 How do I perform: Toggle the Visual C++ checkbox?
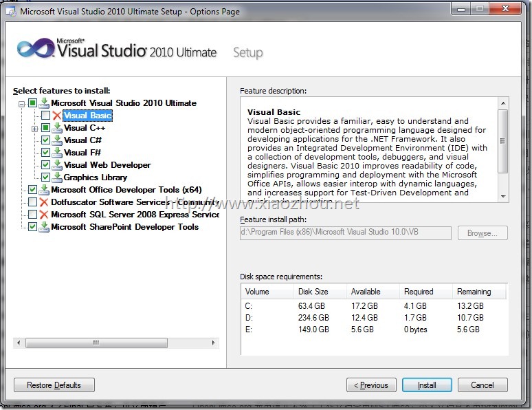point(45,128)
